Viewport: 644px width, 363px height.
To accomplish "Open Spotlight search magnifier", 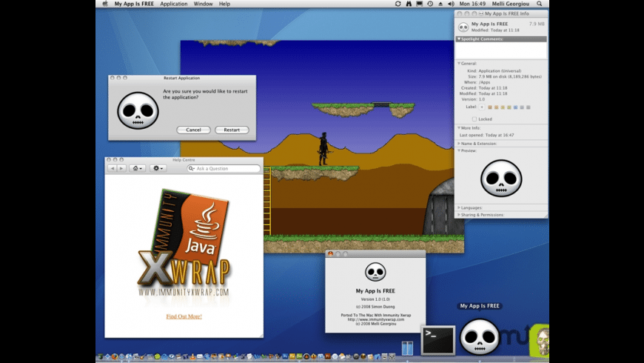I will point(540,4).
